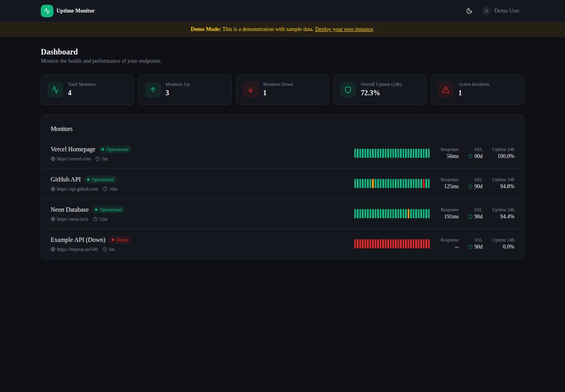The image size is (565, 392).
Task: Click the 56ms response time value
Action: coord(452,156)
